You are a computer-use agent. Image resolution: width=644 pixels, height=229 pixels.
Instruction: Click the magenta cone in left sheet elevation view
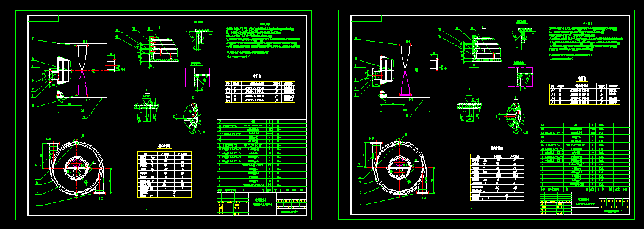pyautogui.click(x=82, y=83)
